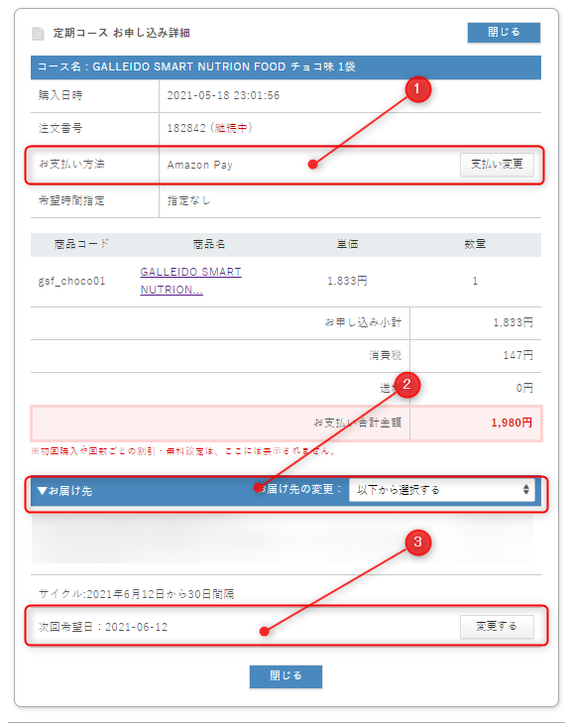The height and width of the screenshot is (728, 569).
Task: Click the up-down arrows on 以下から選択する select
Action: click(x=525, y=490)
